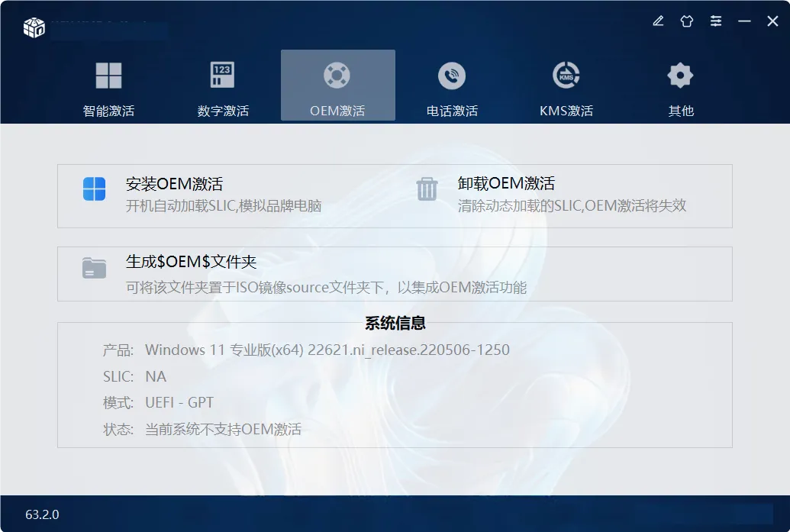The width and height of the screenshot is (790, 532).
Task: Install OEM activation via 安装OEM激活
Action: 174,184
